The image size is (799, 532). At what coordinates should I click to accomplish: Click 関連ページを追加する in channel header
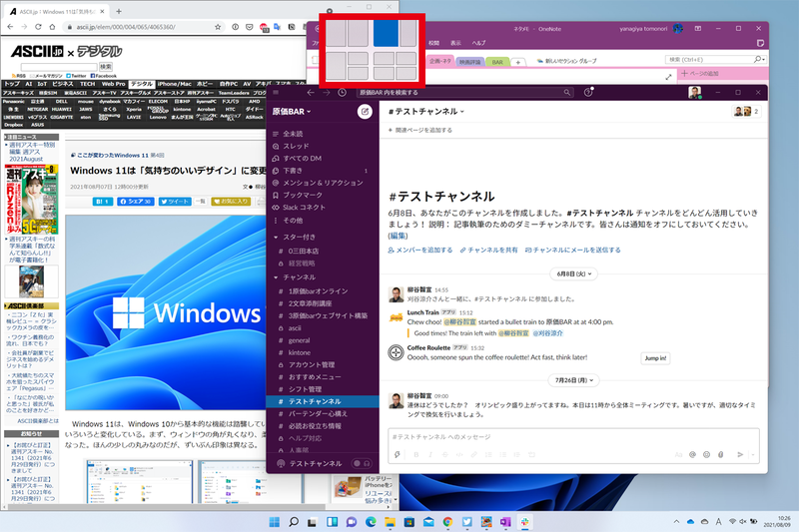[420, 131]
